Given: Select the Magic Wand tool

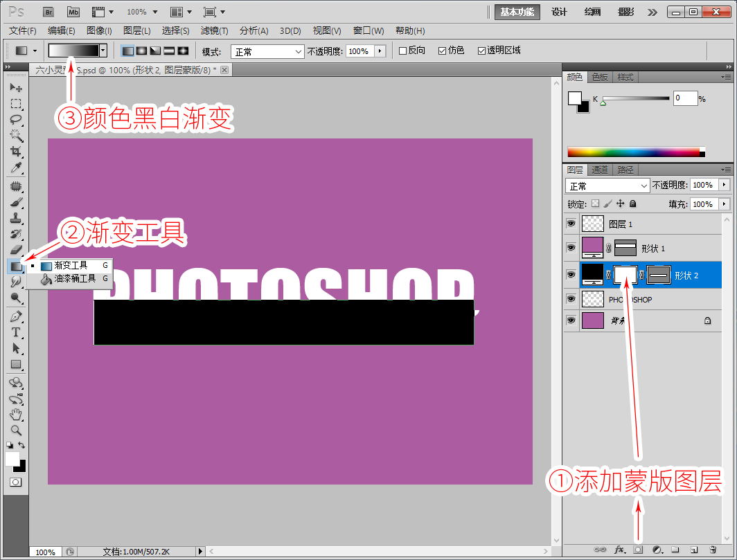Looking at the screenshot, I should [x=16, y=135].
